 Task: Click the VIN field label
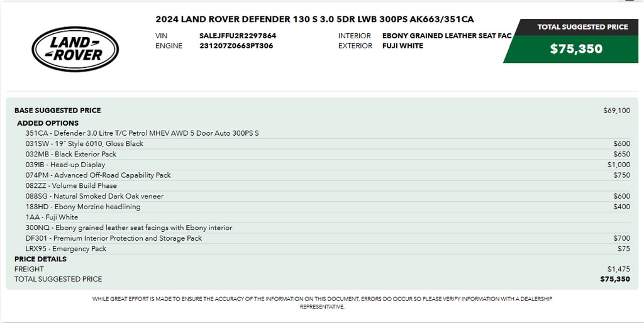click(162, 36)
